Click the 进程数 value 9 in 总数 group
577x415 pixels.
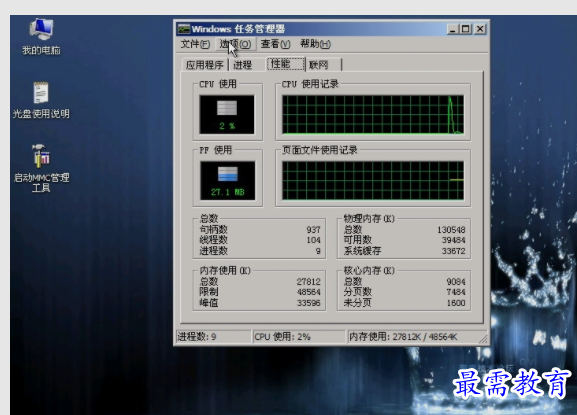click(318, 251)
